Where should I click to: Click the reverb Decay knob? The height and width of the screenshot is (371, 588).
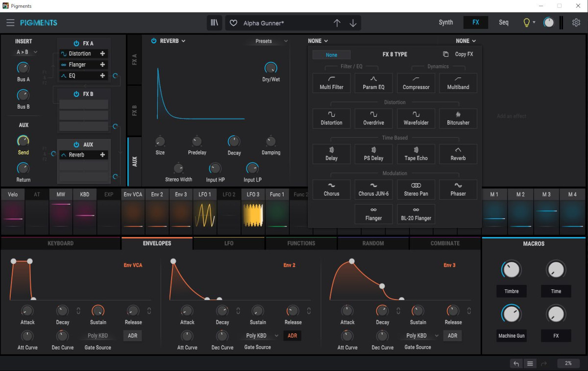[x=234, y=141]
